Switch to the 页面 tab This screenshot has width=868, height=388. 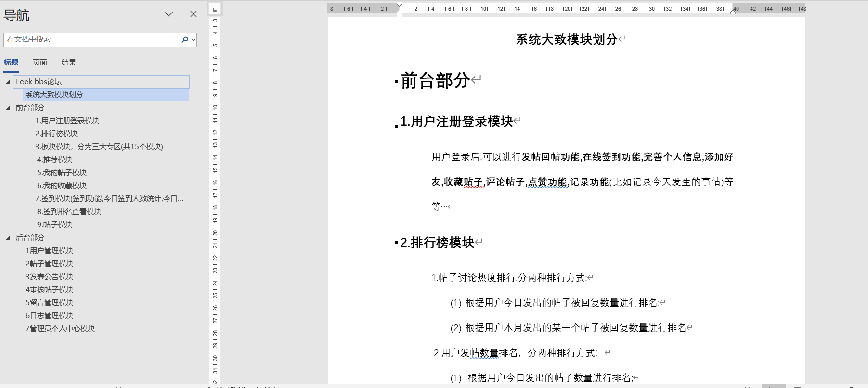[x=40, y=62]
